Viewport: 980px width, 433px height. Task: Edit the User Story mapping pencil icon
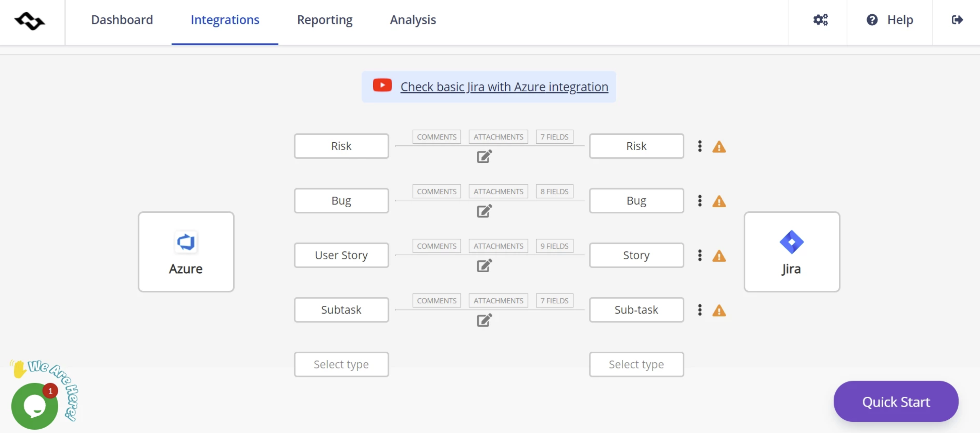484,266
